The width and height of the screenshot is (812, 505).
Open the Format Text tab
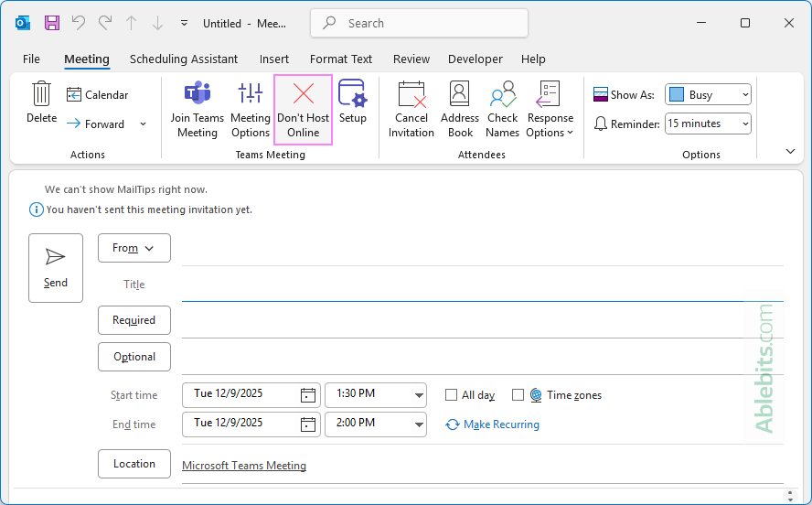click(341, 59)
